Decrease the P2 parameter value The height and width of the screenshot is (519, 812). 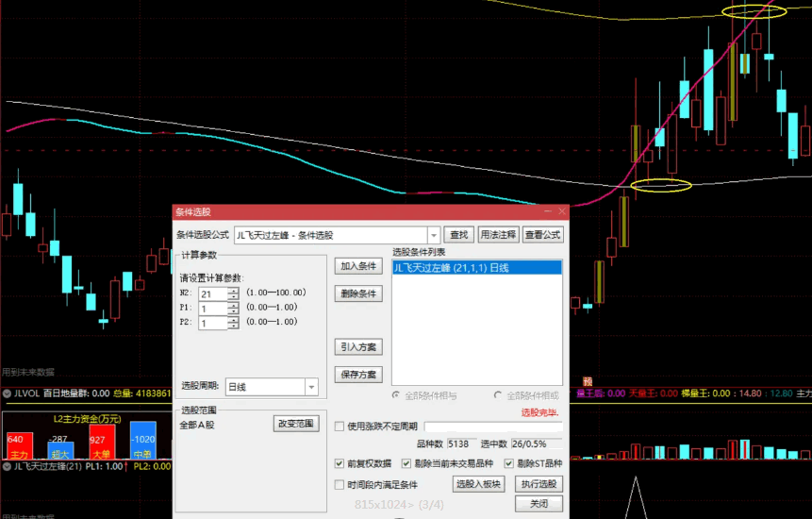[234, 326]
